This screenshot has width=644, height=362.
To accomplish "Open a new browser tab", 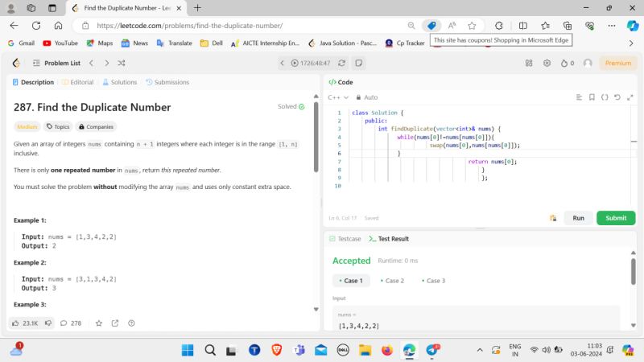I will click(x=197, y=8).
